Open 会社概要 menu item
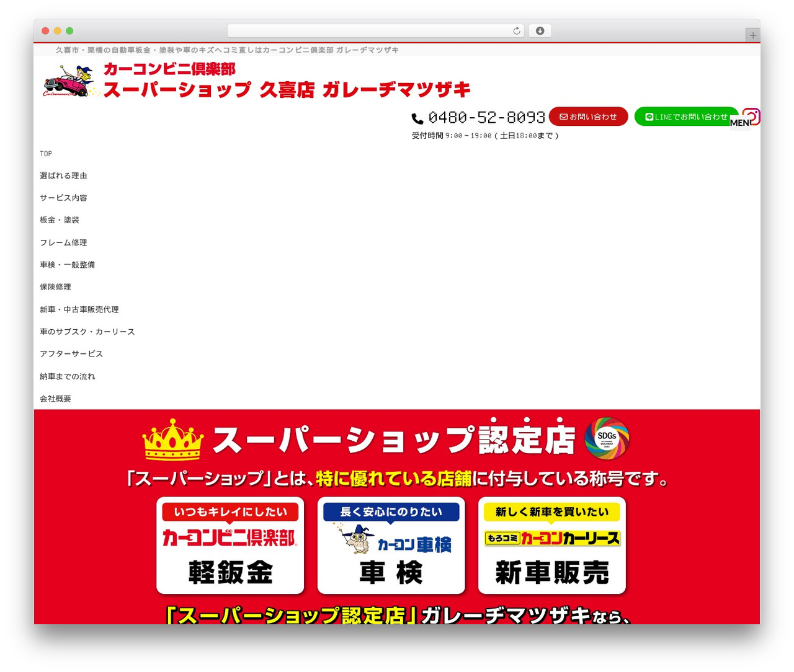794x672 pixels. tap(55, 399)
